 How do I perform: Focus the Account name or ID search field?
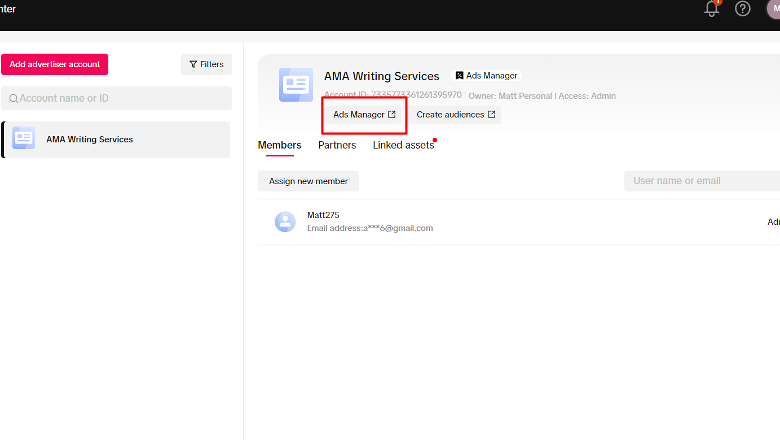pyautogui.click(x=116, y=98)
